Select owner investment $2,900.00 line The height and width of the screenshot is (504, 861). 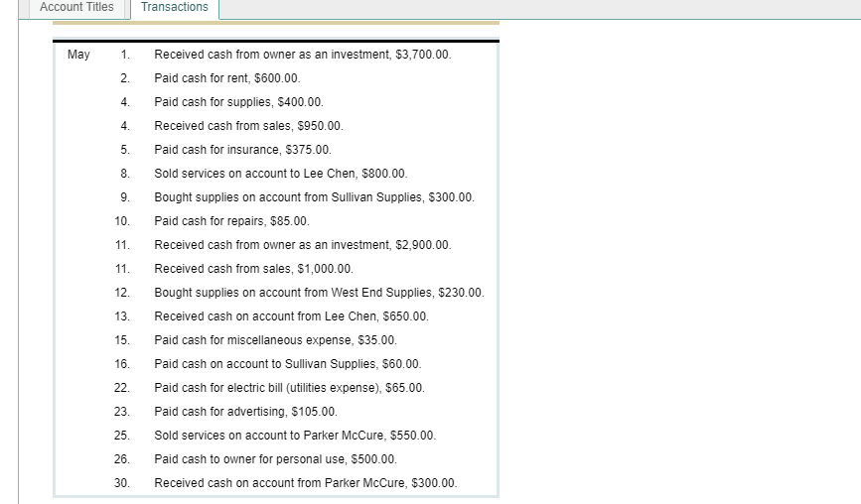[x=303, y=245]
